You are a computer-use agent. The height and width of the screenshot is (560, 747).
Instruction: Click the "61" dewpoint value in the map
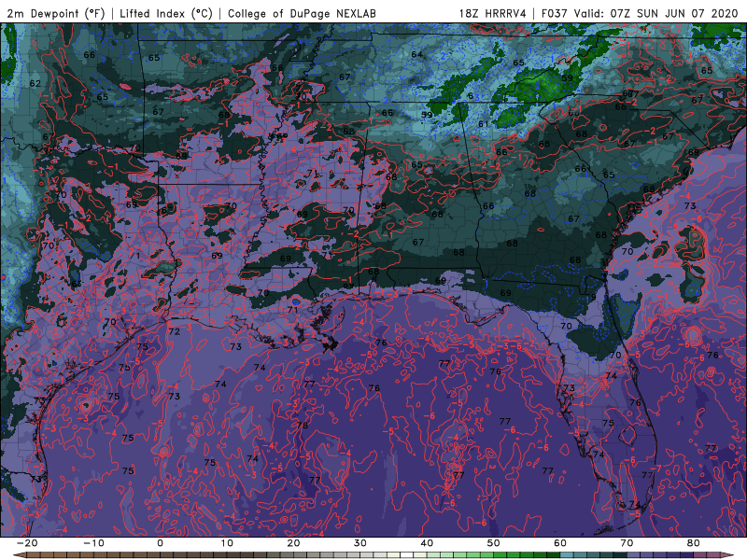(x=484, y=124)
